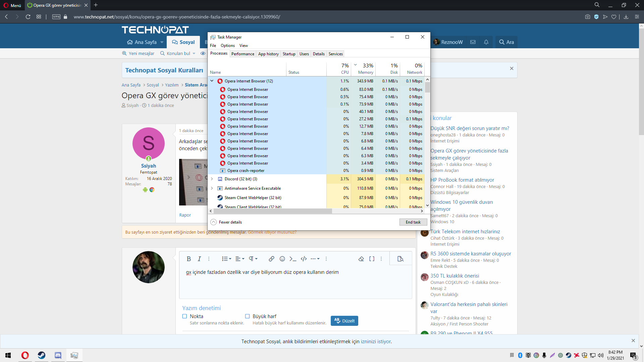Image resolution: width=644 pixels, height=362 pixels.
Task: Click the End task button
Action: point(413,222)
